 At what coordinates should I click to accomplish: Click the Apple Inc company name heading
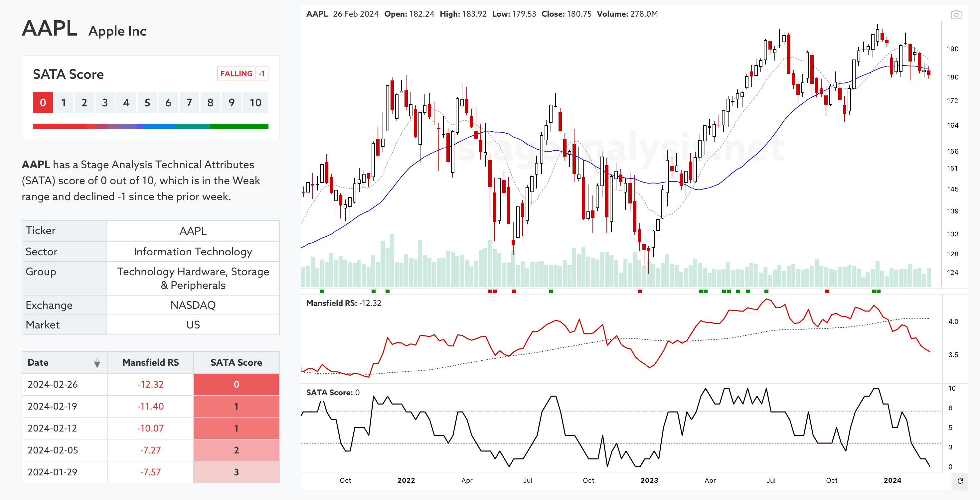[x=117, y=31]
